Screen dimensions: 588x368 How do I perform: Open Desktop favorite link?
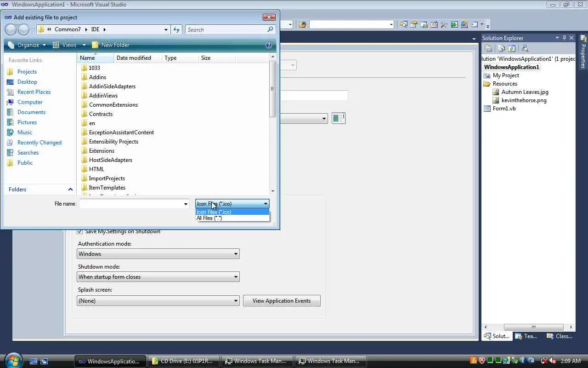tap(27, 82)
